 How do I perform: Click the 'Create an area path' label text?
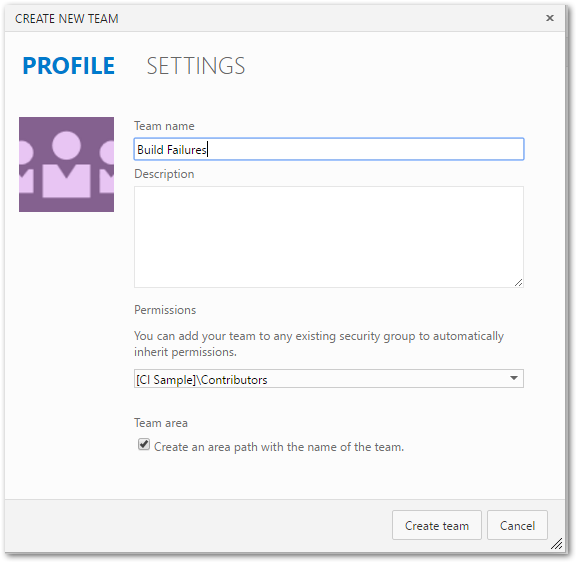279,447
